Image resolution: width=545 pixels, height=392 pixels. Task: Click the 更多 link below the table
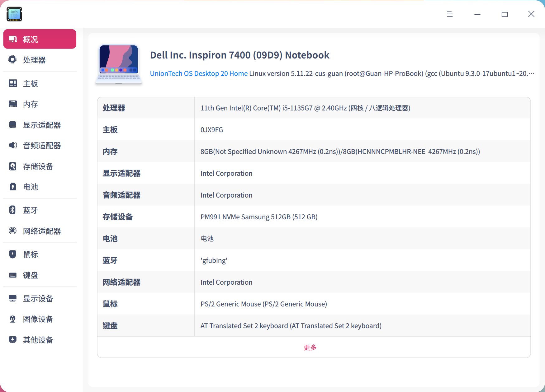(310, 347)
